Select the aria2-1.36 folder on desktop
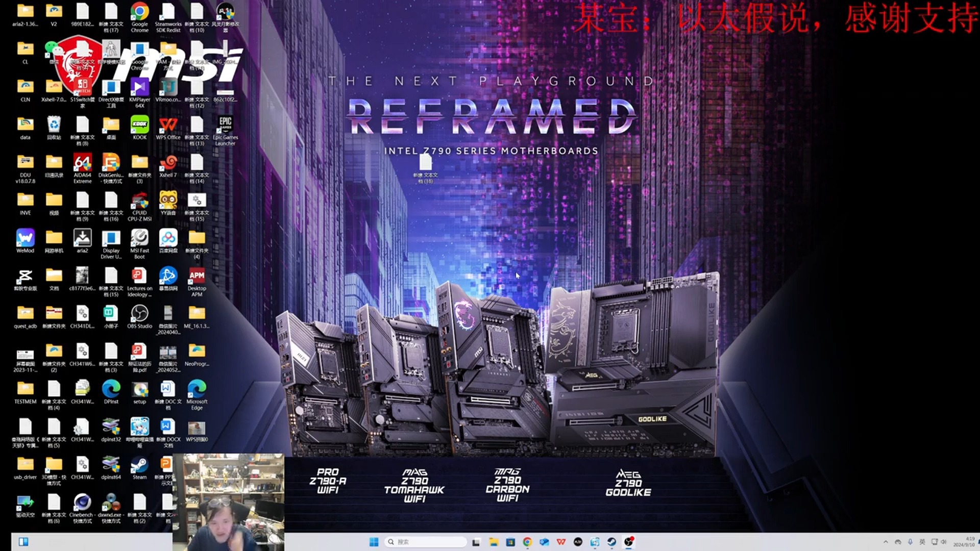The image size is (980, 551). point(25,15)
